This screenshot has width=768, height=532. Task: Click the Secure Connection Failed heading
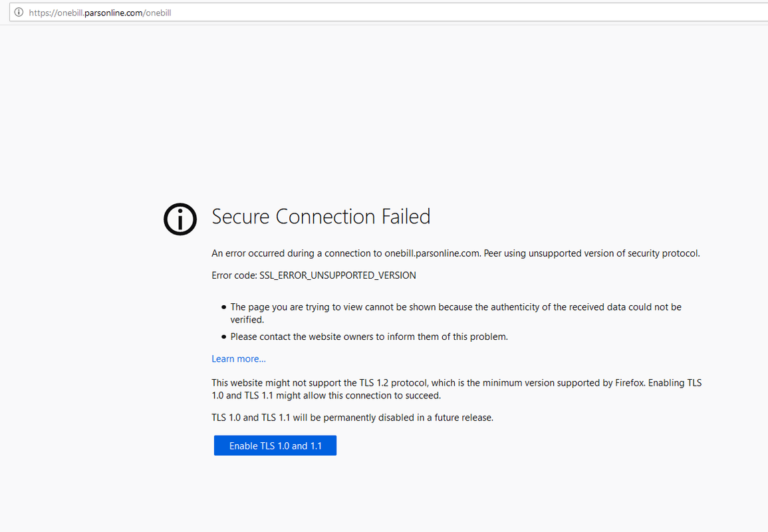click(x=320, y=217)
